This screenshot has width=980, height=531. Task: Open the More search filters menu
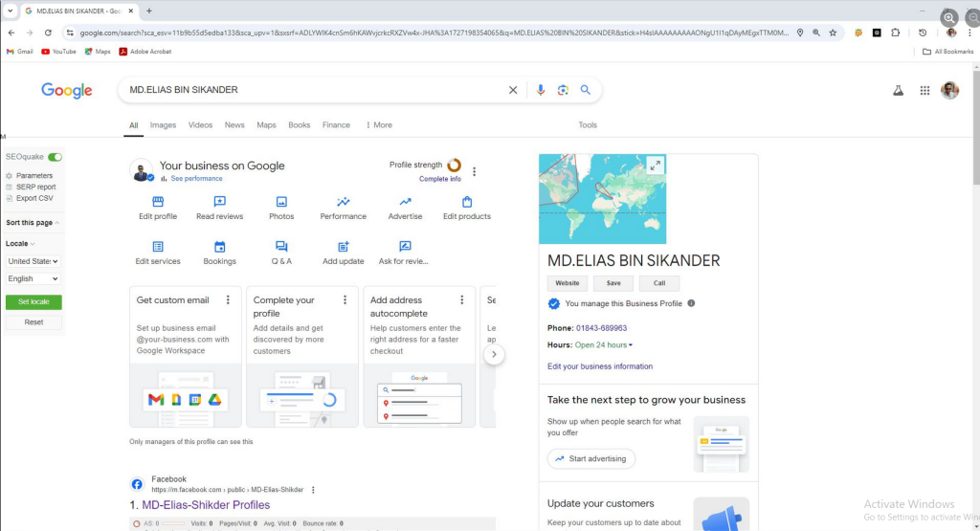pos(379,125)
